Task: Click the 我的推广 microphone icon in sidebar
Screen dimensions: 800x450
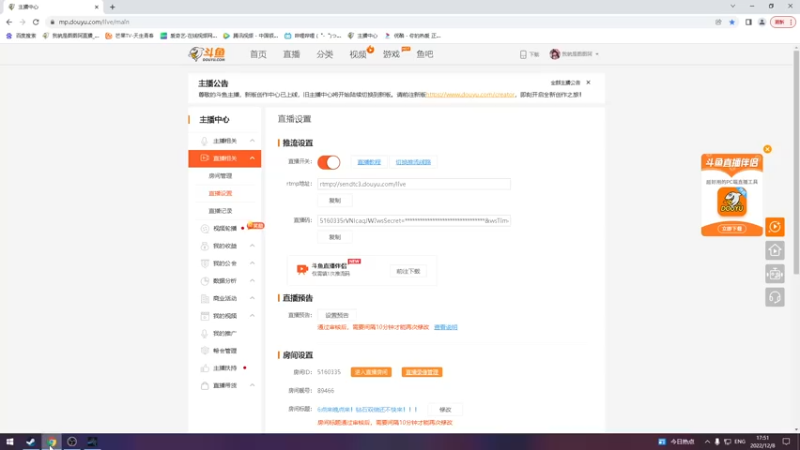Action: pyautogui.click(x=205, y=333)
